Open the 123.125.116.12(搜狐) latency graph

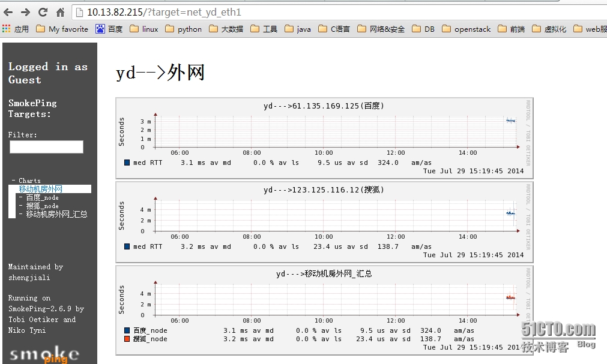tap(324, 222)
